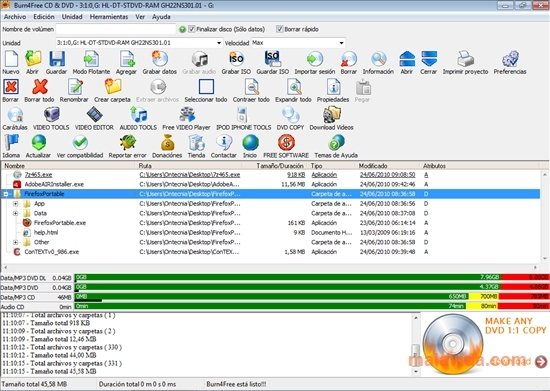Sort by the Nombre column header

pos(69,166)
